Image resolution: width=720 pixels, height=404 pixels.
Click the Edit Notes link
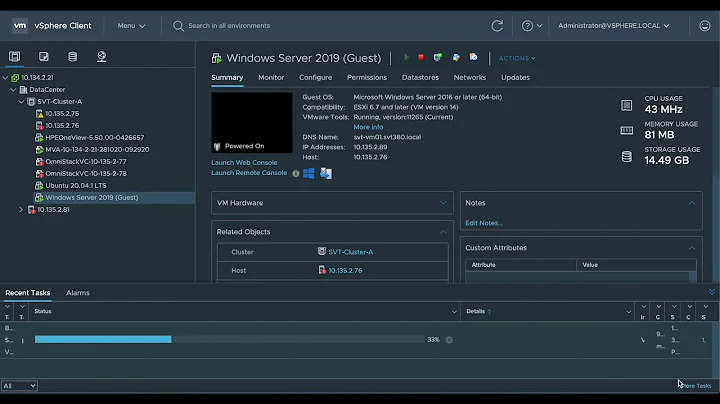click(484, 223)
